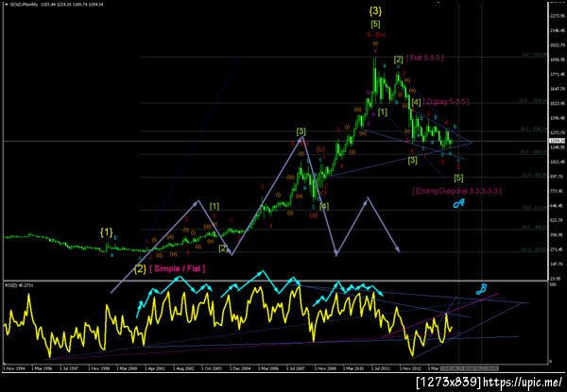This screenshot has width=567, height=392.
Task: Click the '1 Jul 2011' date label
Action: (382, 368)
